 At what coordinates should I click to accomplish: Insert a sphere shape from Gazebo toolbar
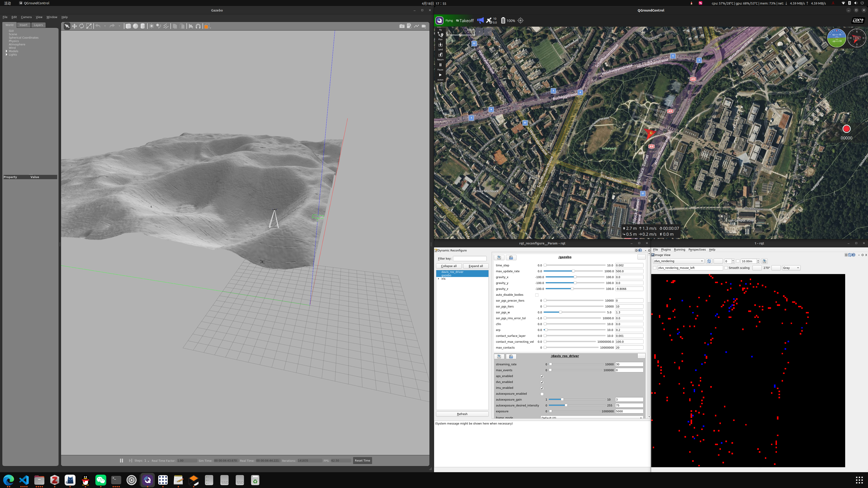[x=135, y=26]
